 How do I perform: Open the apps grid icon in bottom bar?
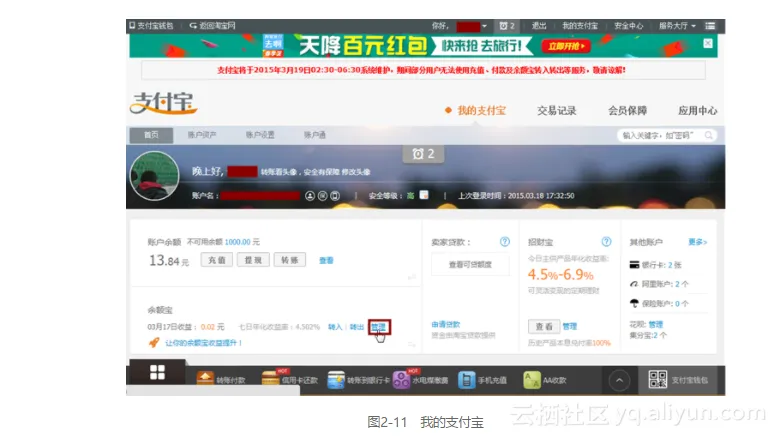tap(157, 372)
